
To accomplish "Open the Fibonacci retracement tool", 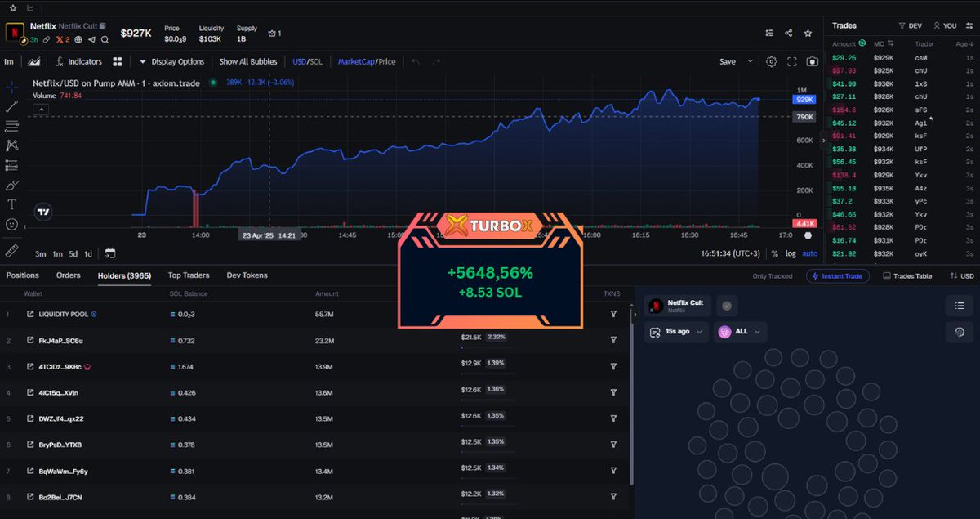I will 11,126.
